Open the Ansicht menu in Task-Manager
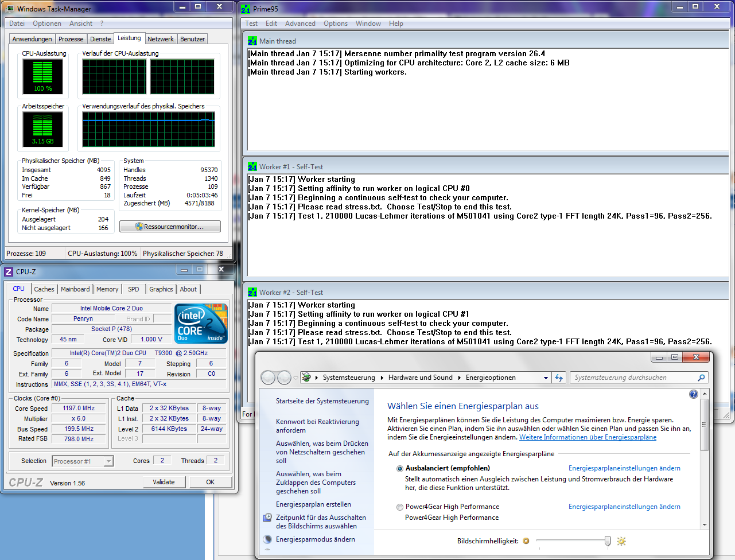This screenshot has width=735, height=560. pos(81,24)
